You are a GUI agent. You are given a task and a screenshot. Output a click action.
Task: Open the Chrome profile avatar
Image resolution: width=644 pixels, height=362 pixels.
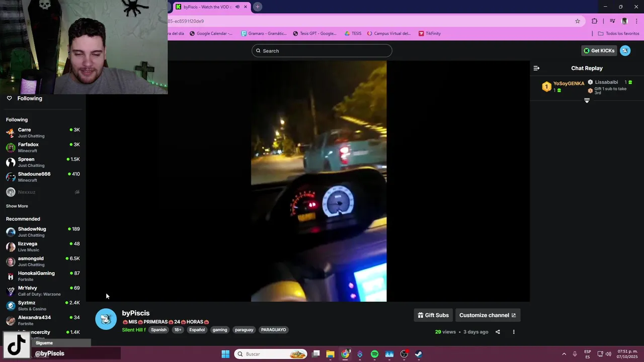[x=624, y=21]
